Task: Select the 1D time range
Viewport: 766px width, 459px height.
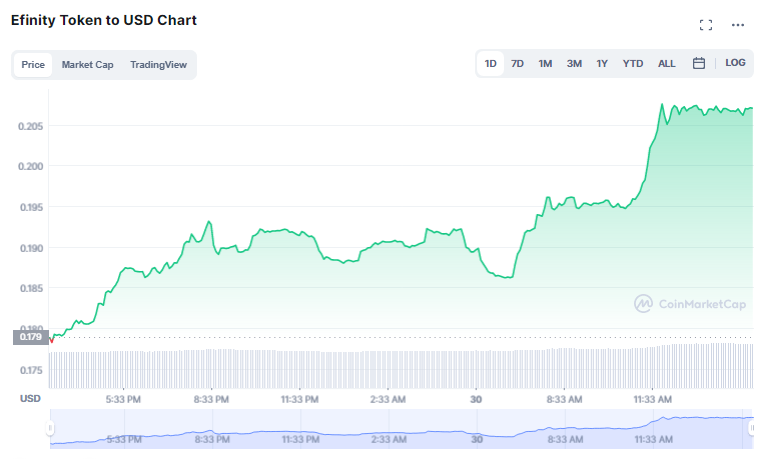Action: [x=490, y=63]
